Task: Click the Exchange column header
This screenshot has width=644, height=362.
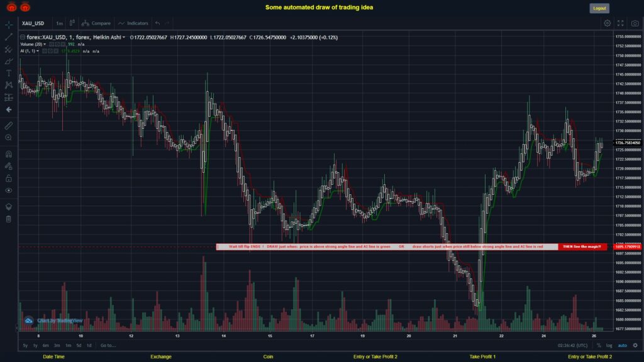Action: [x=160, y=357]
